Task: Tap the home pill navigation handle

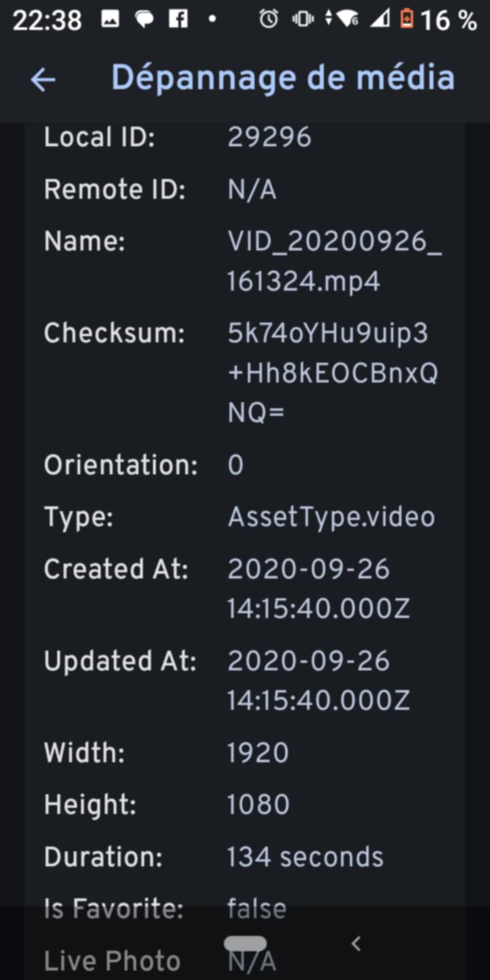Action: click(x=245, y=944)
